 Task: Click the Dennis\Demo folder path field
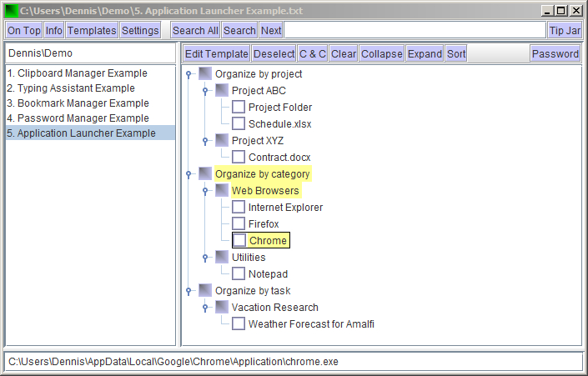[x=90, y=53]
